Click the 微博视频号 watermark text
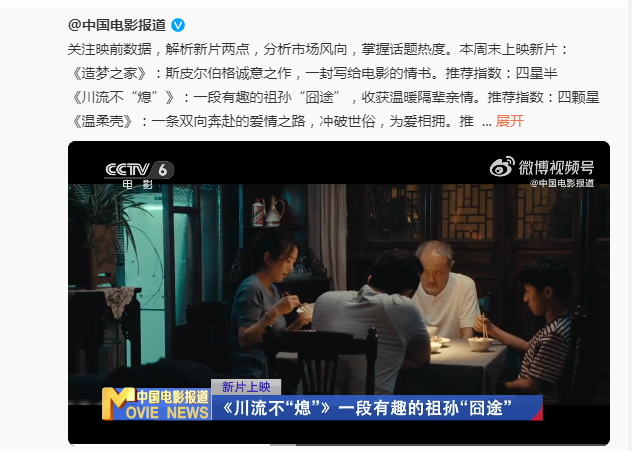632x451 pixels. click(556, 167)
